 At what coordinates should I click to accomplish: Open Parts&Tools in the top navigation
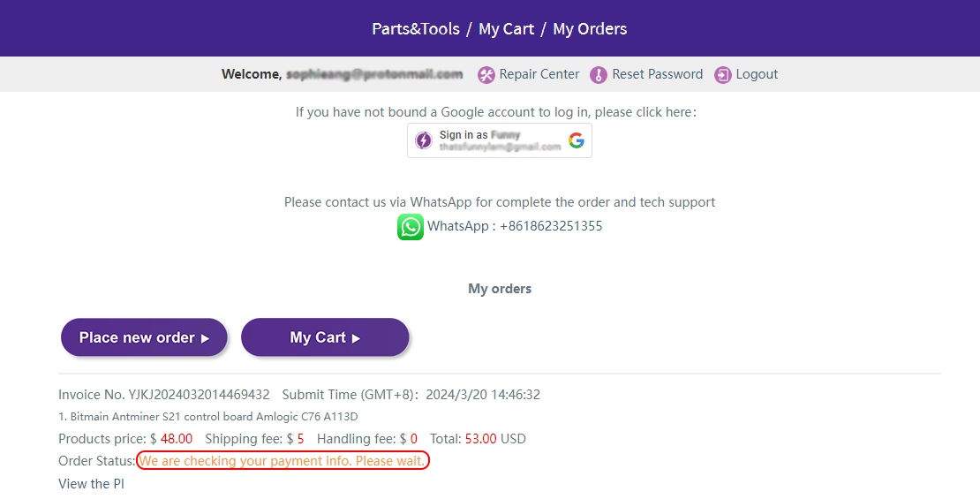point(416,29)
